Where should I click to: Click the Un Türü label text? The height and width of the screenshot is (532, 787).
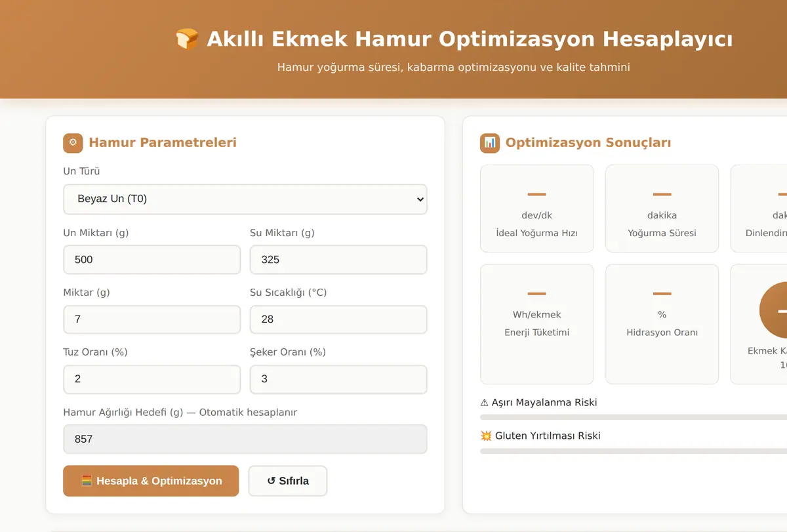[81, 172]
